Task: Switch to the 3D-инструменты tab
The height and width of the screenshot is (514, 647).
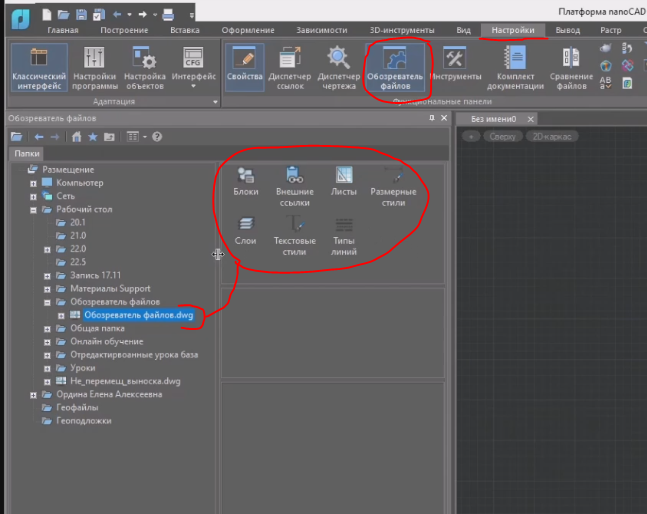Action: point(402,30)
